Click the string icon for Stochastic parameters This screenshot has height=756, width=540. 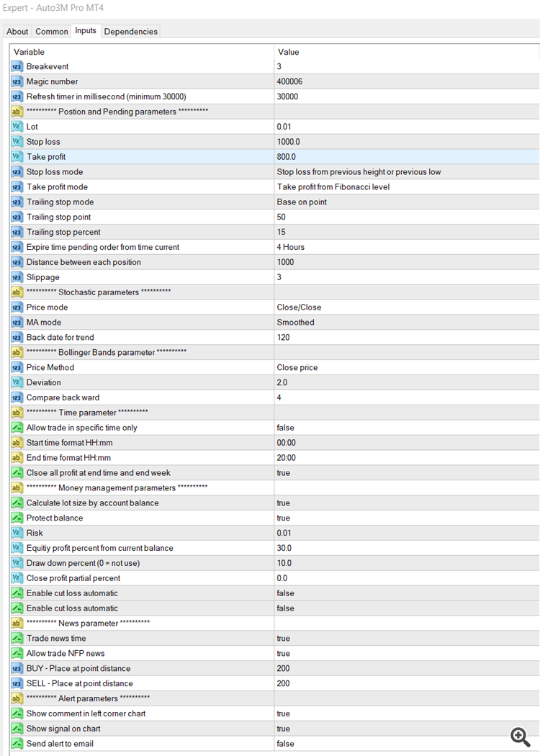pyautogui.click(x=17, y=292)
